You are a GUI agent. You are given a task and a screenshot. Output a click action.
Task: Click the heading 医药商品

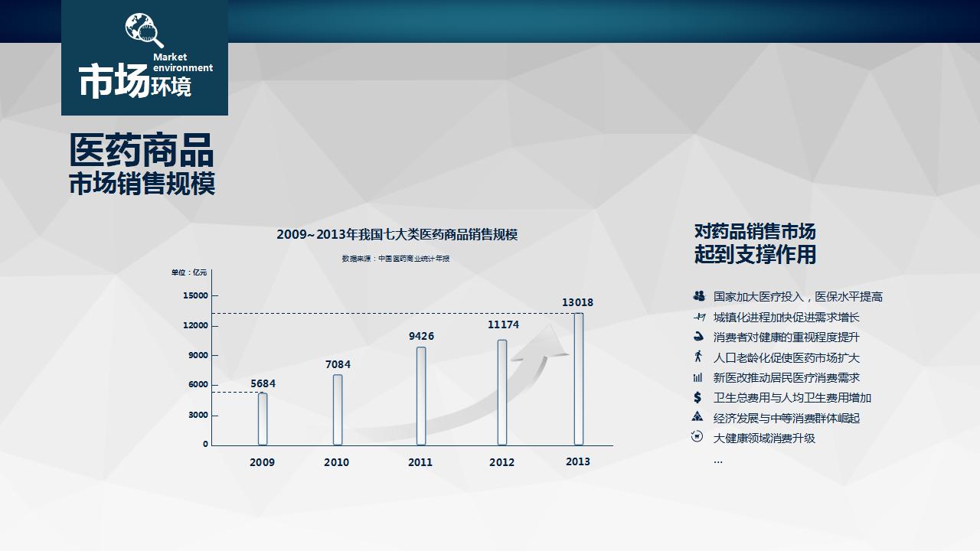(142, 150)
